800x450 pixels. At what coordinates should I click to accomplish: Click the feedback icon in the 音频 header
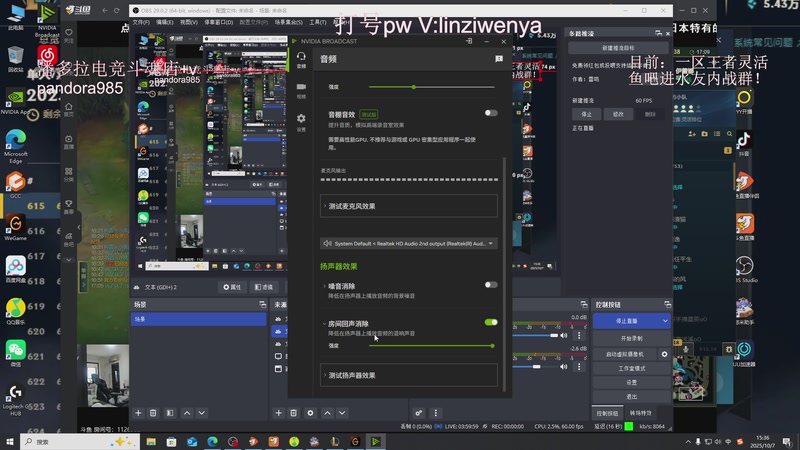click(499, 59)
